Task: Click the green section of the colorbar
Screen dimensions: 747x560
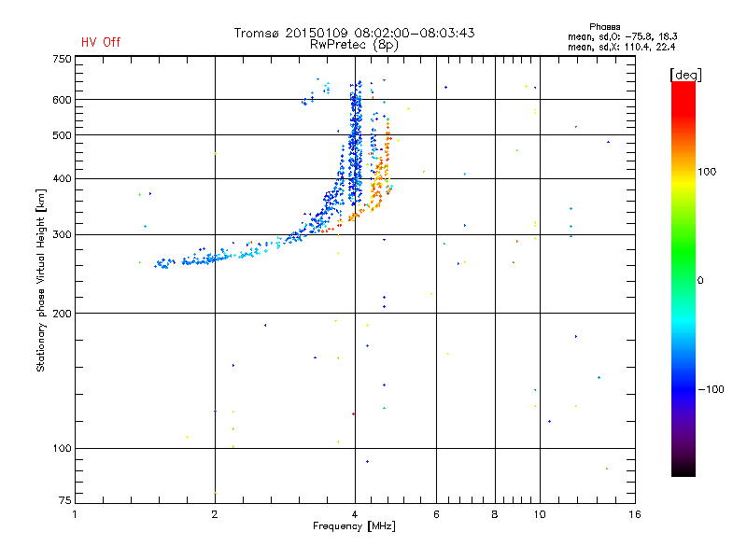Action: pos(684,252)
